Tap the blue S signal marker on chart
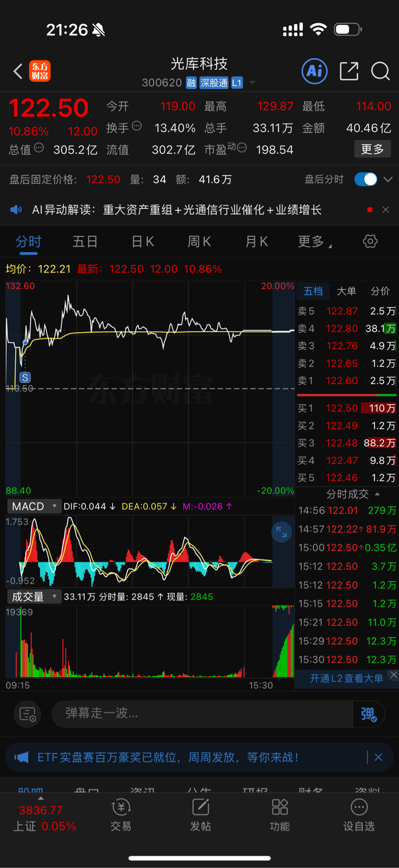 pyautogui.click(x=25, y=377)
